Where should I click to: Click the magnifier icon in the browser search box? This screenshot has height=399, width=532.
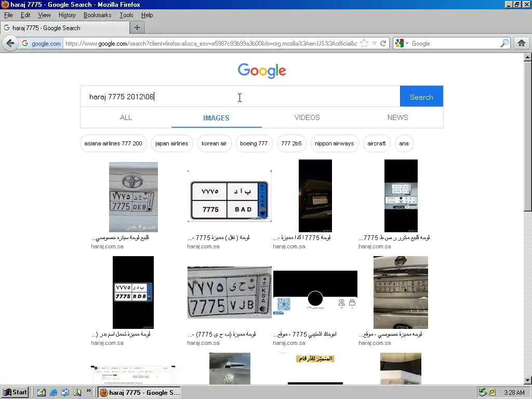tap(504, 43)
